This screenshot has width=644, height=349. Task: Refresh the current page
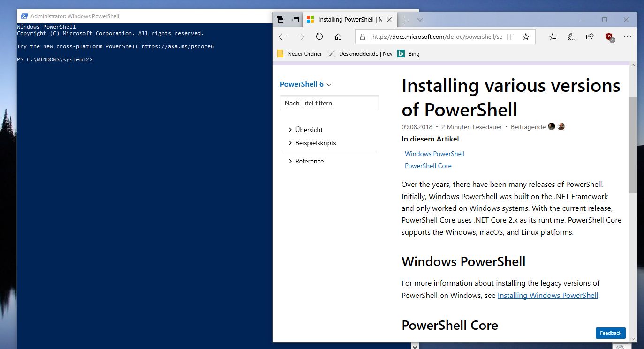[319, 37]
